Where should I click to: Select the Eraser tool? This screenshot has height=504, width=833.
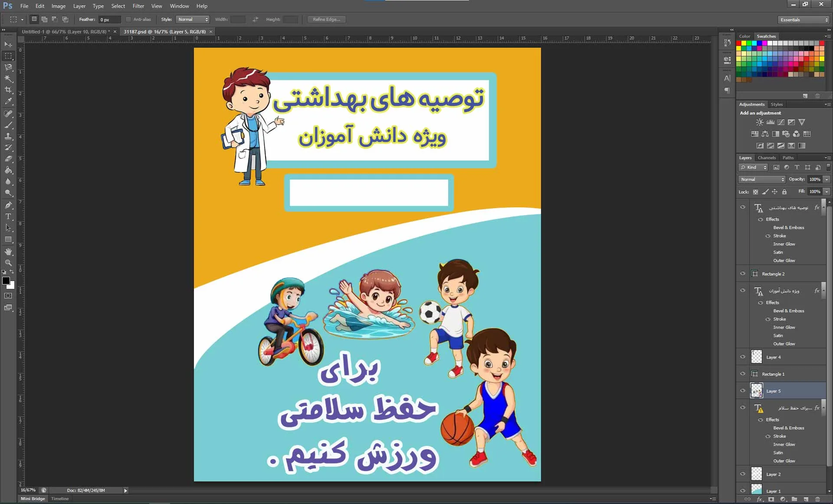pyautogui.click(x=8, y=159)
